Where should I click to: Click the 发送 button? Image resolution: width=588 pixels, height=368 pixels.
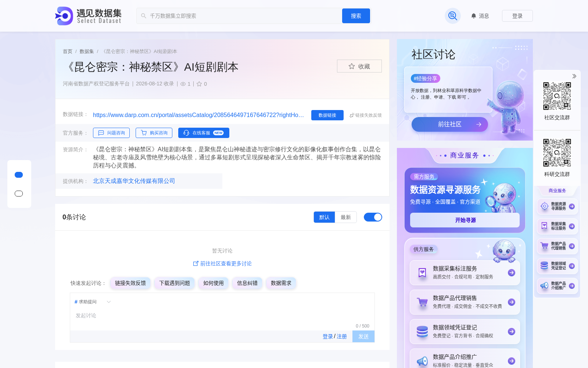point(363,336)
